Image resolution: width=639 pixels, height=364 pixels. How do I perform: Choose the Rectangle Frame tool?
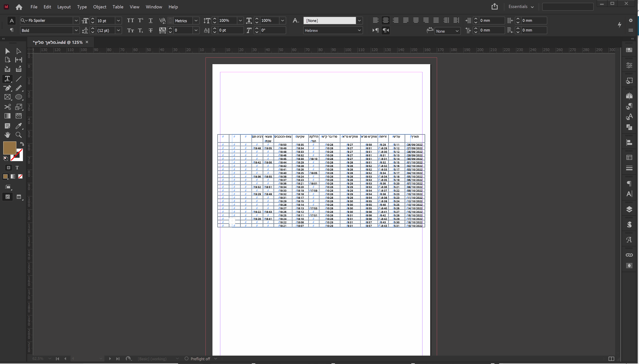coord(7,97)
